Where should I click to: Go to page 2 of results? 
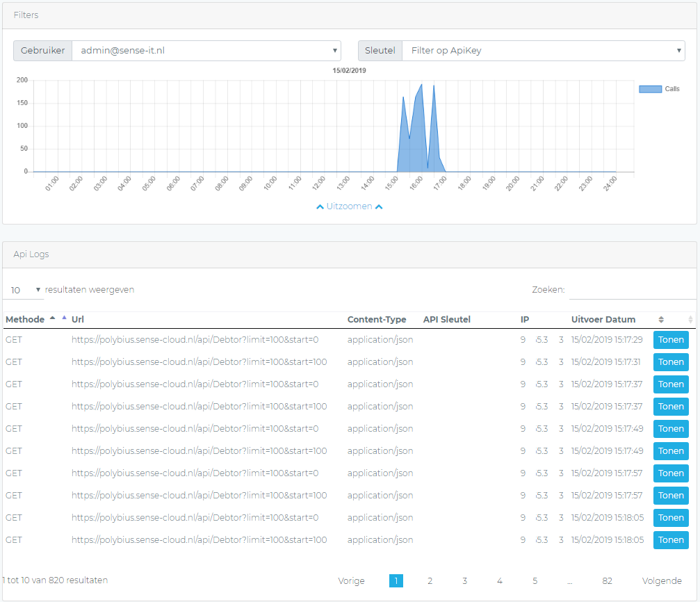coord(430,581)
